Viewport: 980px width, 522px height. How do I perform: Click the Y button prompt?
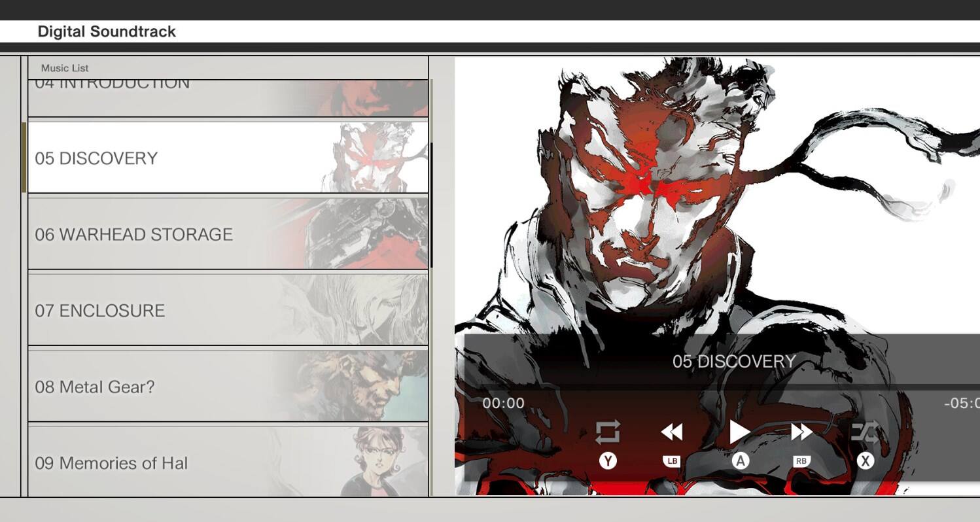point(608,461)
